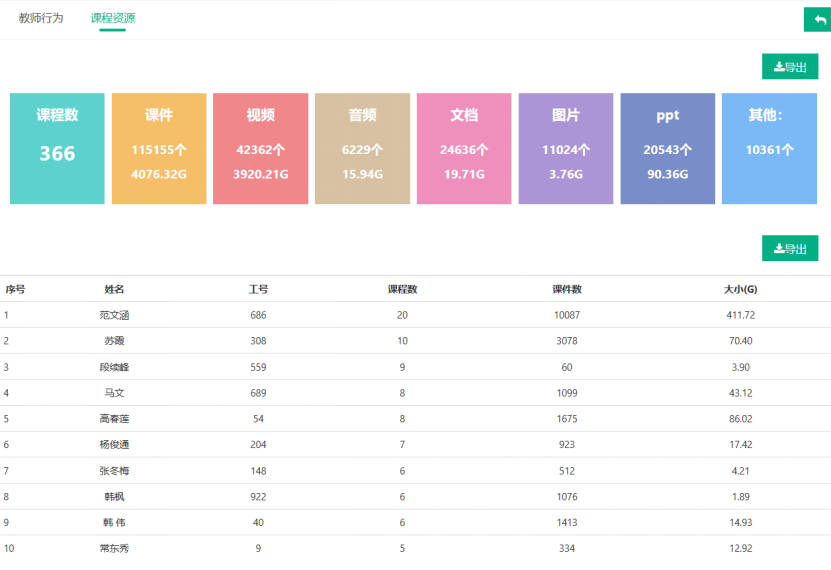Image resolution: width=831 pixels, height=570 pixels.
Task: Click the upper 导出 export button
Action: click(x=790, y=67)
